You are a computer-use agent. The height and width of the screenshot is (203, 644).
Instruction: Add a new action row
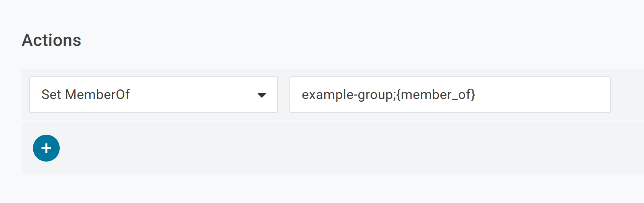[46, 148]
